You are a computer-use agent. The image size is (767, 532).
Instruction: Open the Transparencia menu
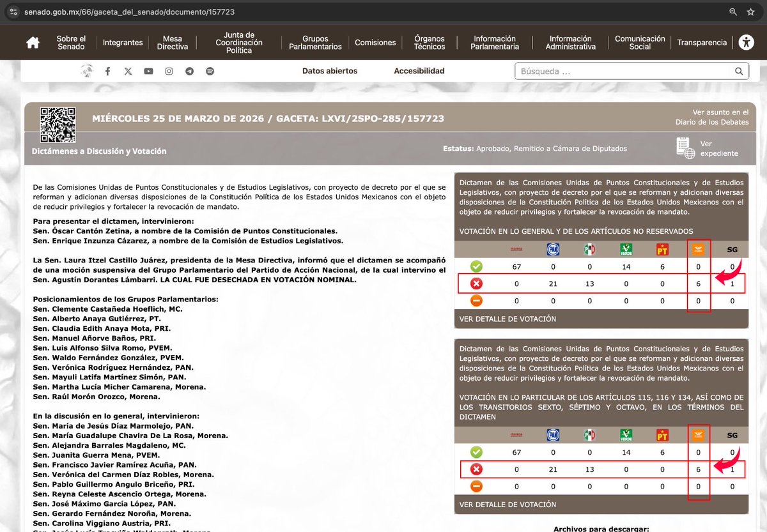[702, 43]
